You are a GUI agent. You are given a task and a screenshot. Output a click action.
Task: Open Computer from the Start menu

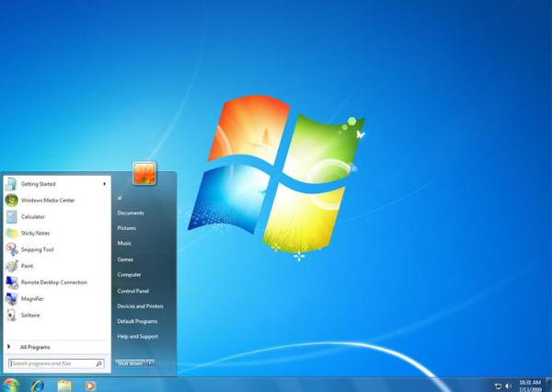tap(129, 275)
